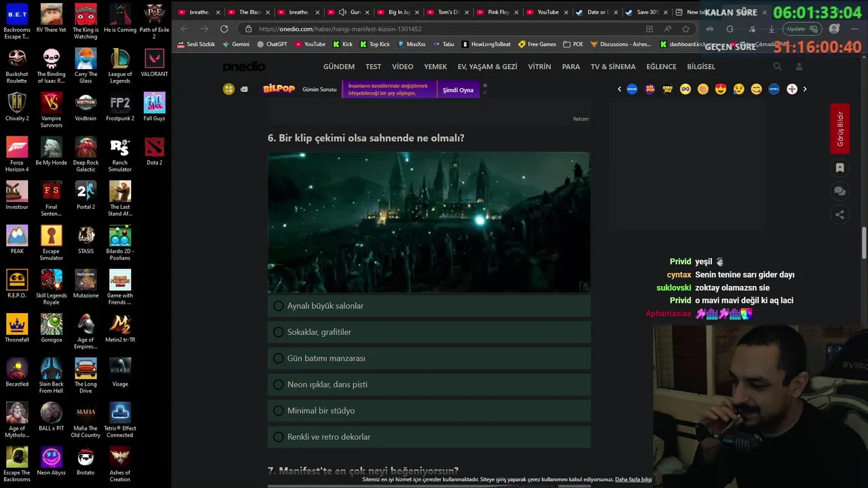Viewport: 868px width, 488px height.
Task: Select answer Aynalı büyük salonlar
Action: coord(429,306)
